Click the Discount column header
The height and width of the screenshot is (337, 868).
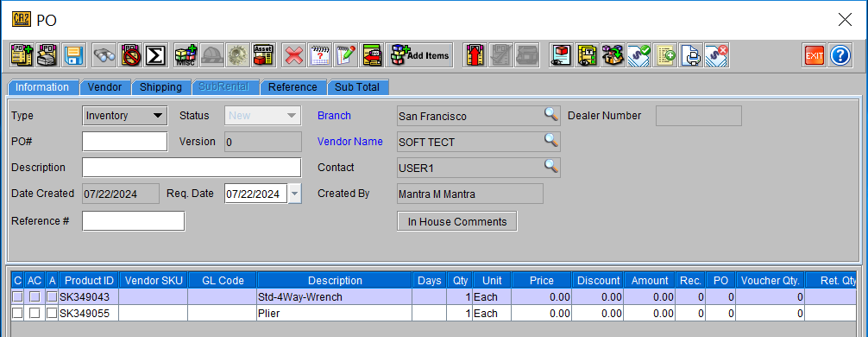[x=598, y=281]
